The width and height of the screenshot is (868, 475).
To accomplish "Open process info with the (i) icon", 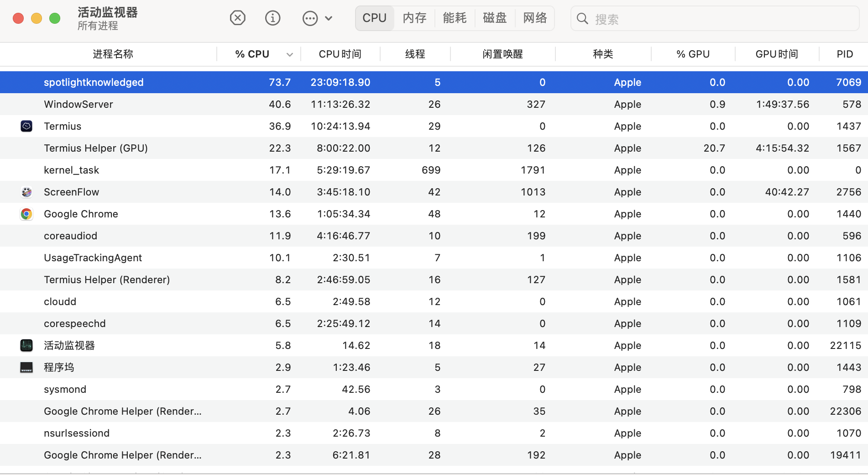I will coord(273,18).
